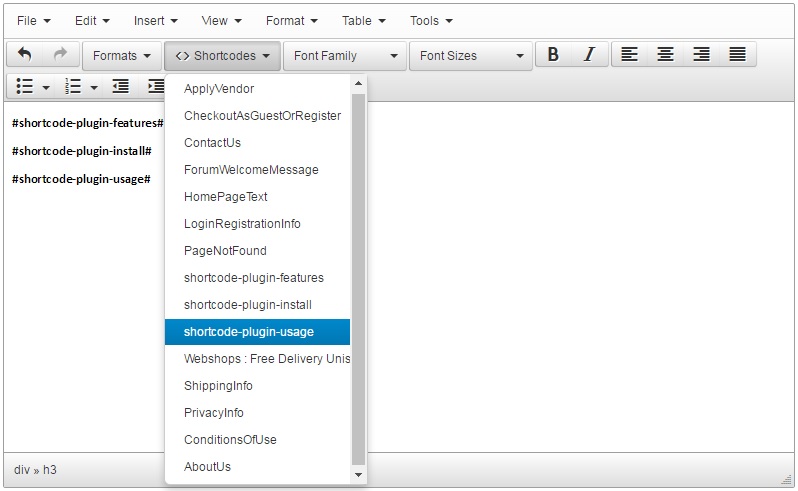Justify the text alignment
798x491 pixels.
click(737, 55)
